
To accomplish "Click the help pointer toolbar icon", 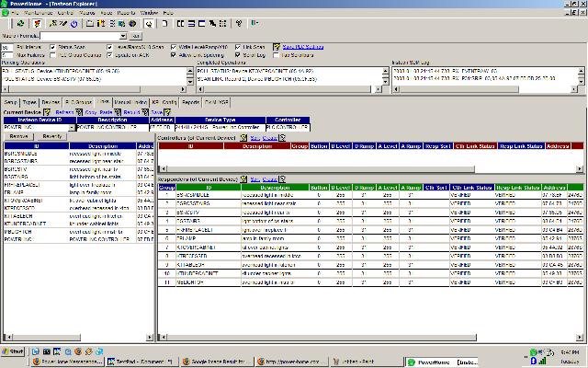I will (239, 23).
